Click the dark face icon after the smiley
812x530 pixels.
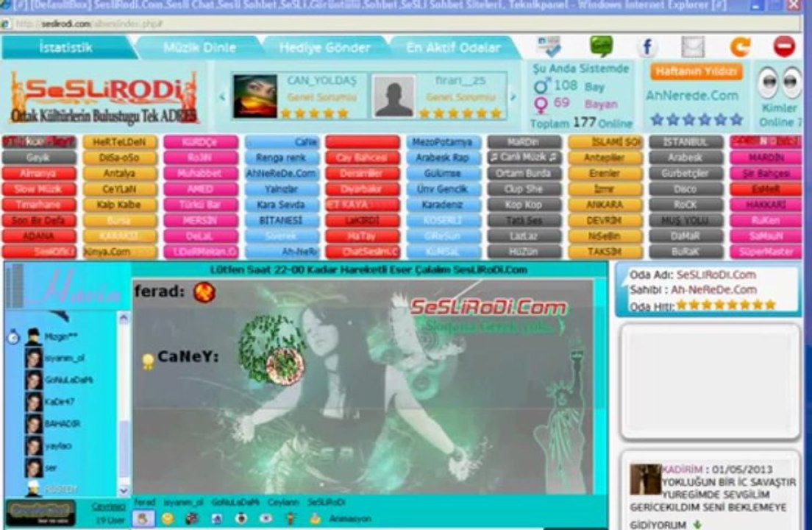tap(192, 518)
